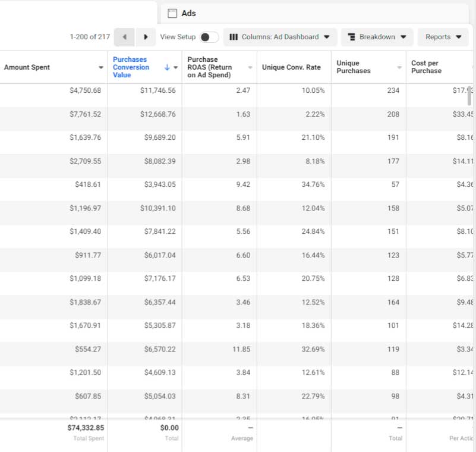Select unique purchases 57 cell
Viewport: 476px width, 452px height.
[395, 185]
